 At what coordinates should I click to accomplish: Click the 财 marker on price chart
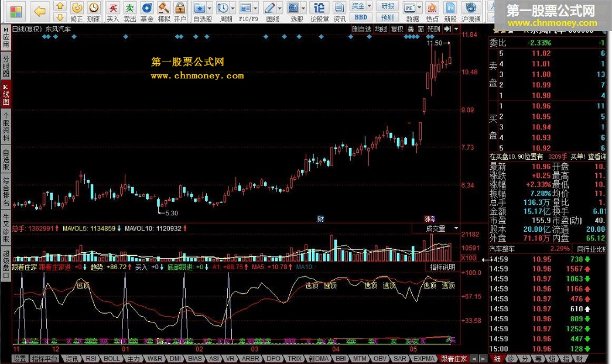pos(320,219)
